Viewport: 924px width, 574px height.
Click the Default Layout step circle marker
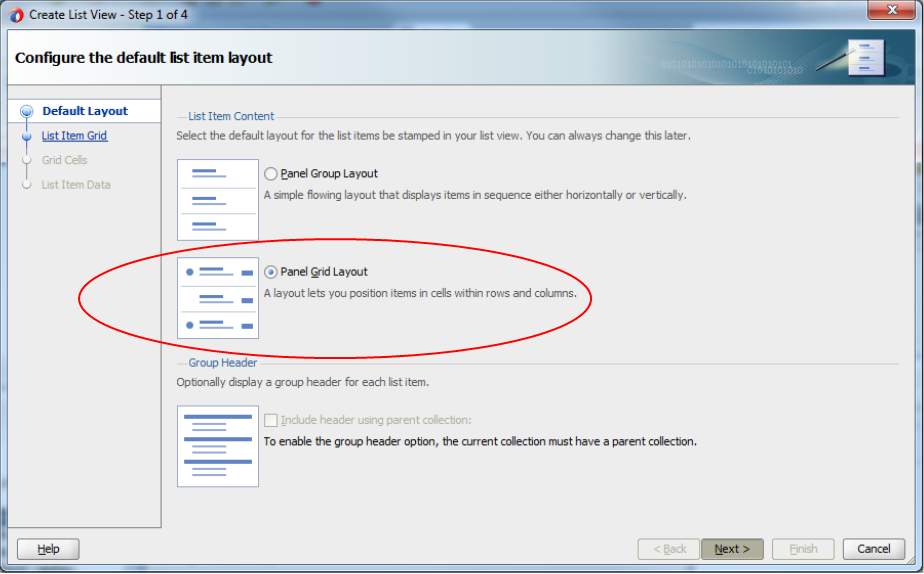click(27, 111)
